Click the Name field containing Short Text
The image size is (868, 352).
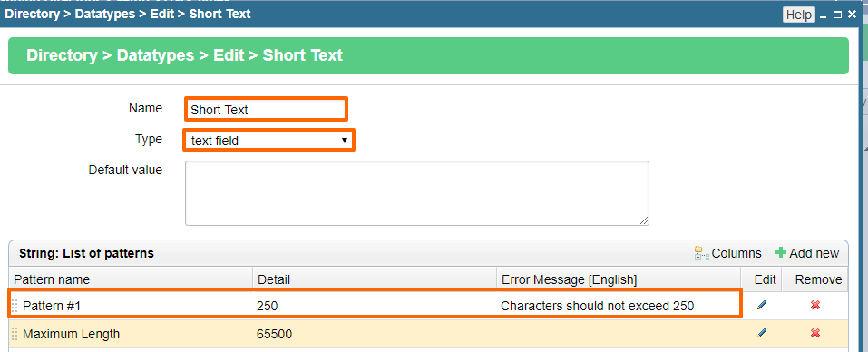[x=265, y=109]
